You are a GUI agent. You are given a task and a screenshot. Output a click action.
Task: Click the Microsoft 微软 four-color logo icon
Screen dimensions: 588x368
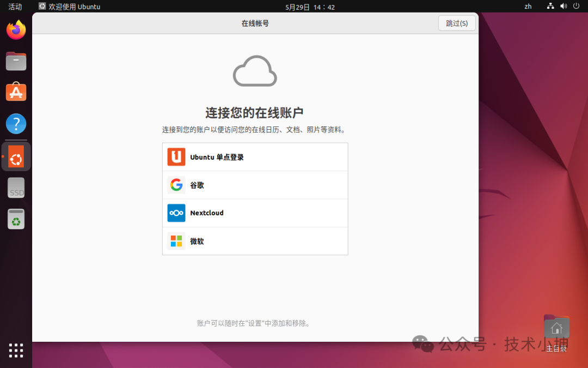tap(176, 241)
